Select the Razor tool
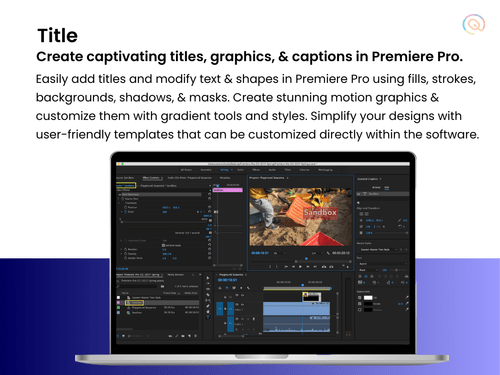Image resolution: width=500 pixels, height=375 pixels. point(208,295)
